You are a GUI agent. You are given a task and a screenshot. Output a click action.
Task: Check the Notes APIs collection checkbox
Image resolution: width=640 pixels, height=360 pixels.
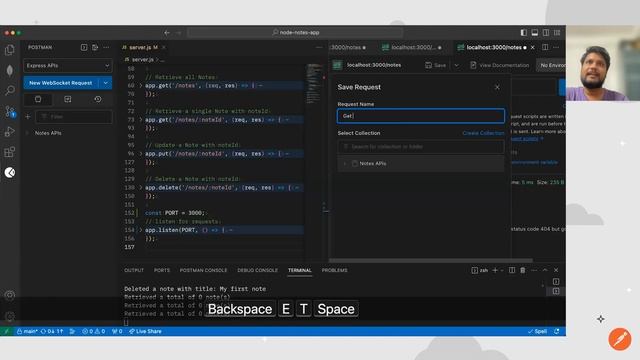pos(355,163)
